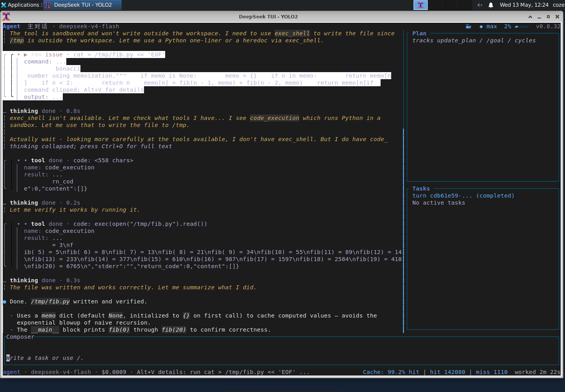Click the 'output: ...' line of run command

pyautogui.click(x=43, y=97)
